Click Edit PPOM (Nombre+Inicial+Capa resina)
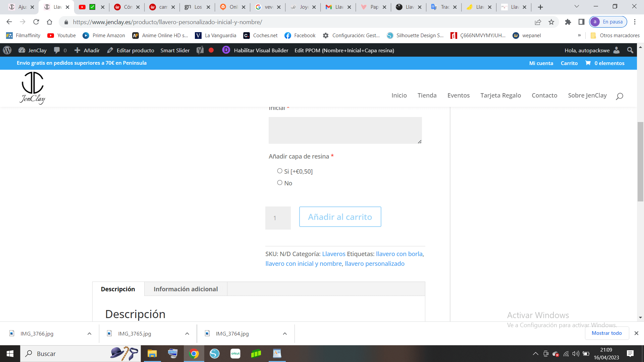Image resolution: width=644 pixels, height=362 pixels. pos(344,50)
